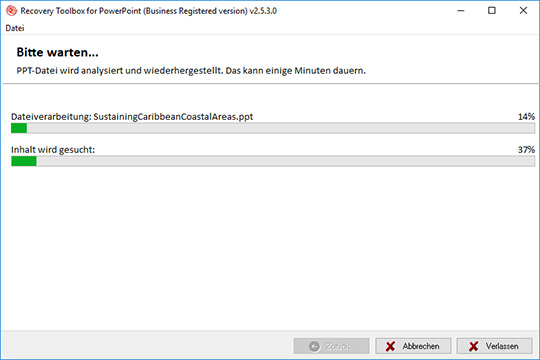The height and width of the screenshot is (360, 540).
Task: Click the Recovery Toolbox app icon in title bar
Action: 11,11
